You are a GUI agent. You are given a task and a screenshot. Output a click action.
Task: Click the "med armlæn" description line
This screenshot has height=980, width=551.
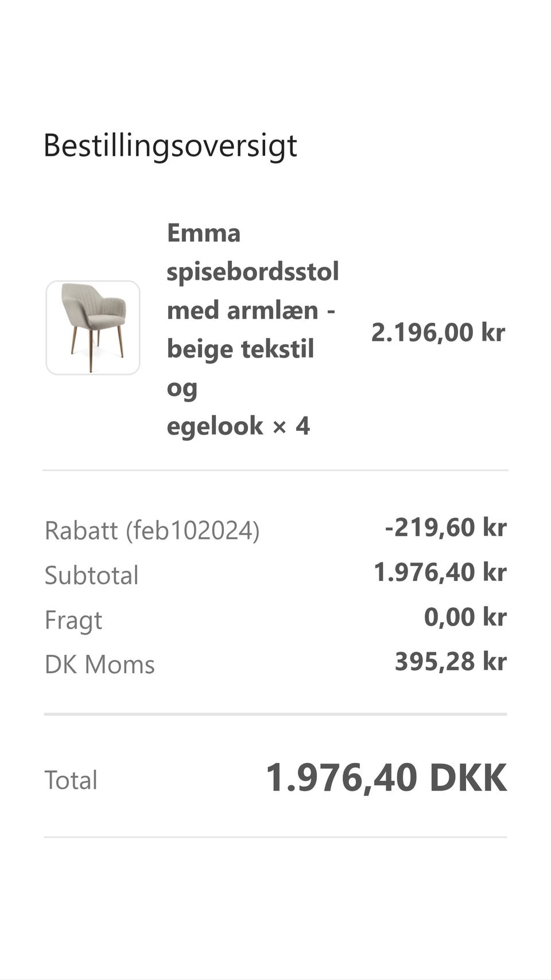point(243,310)
